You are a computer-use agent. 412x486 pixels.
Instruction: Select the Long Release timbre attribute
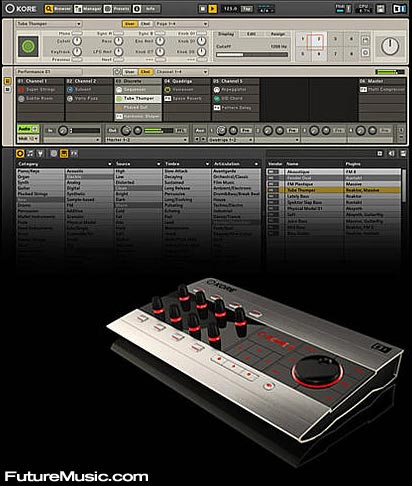pyautogui.click(x=187, y=188)
